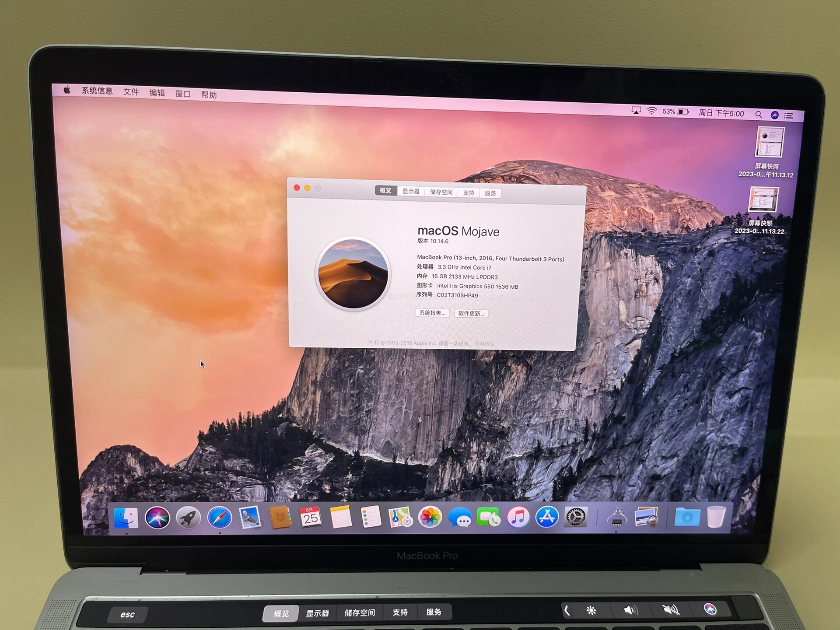This screenshot has width=840, height=630.
Task: Open Downloads folder in Dock
Action: tap(687, 517)
